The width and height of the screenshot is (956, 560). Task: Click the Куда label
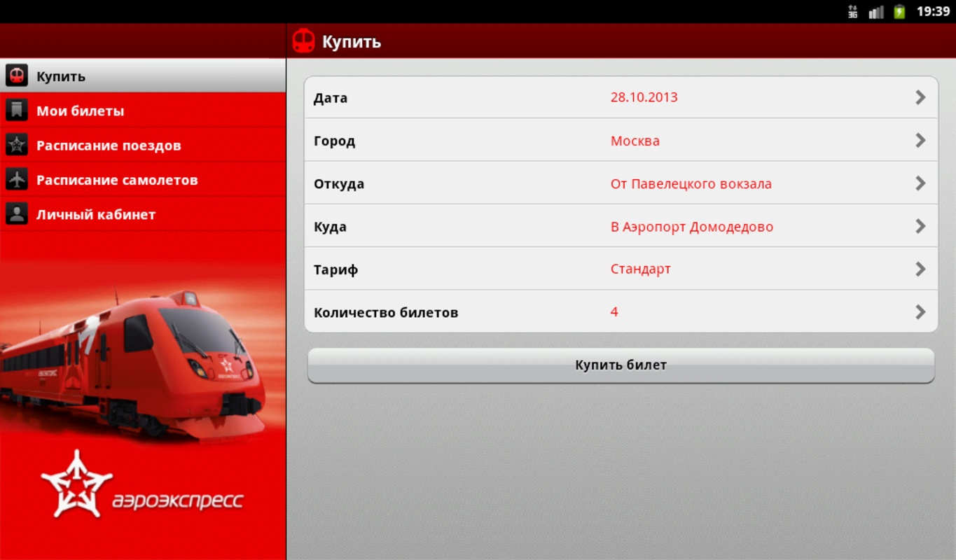click(330, 227)
